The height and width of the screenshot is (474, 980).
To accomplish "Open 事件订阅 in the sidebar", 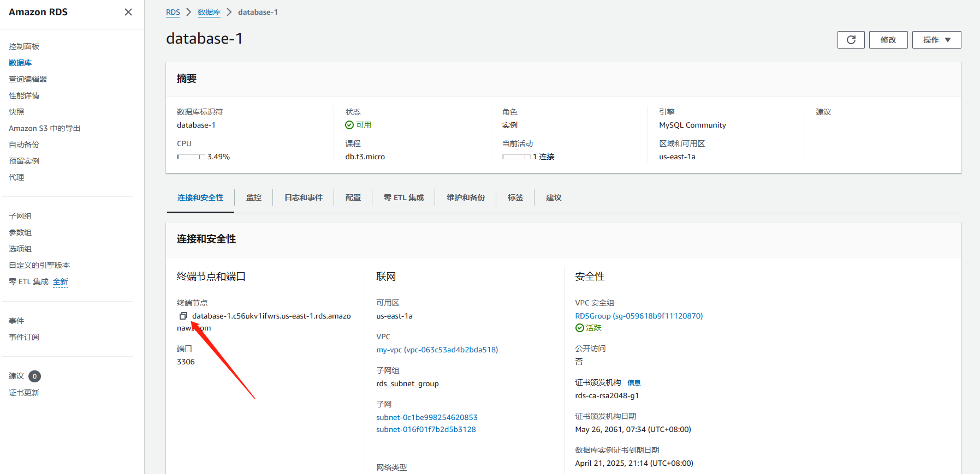I will click(x=24, y=337).
